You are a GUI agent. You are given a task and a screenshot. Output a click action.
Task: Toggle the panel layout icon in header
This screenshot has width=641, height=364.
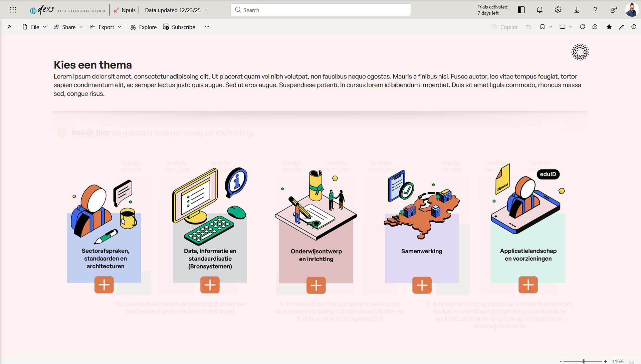point(521,10)
